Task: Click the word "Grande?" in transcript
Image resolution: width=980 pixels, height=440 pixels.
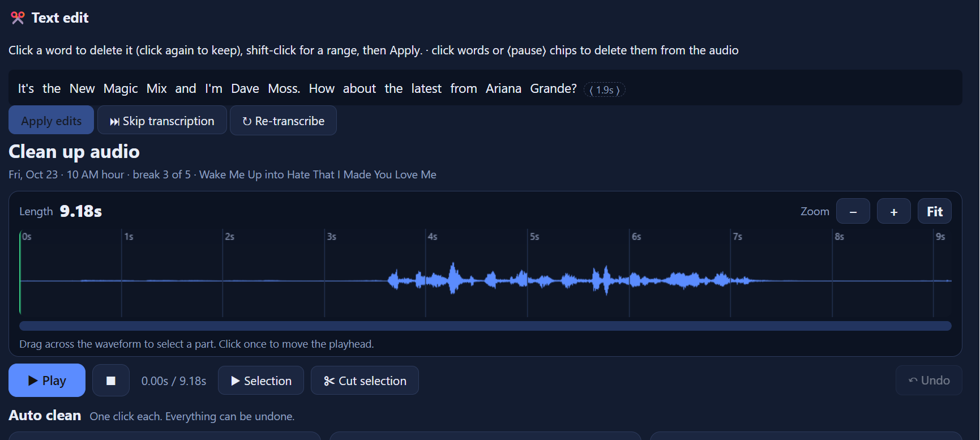Action: 553,89
